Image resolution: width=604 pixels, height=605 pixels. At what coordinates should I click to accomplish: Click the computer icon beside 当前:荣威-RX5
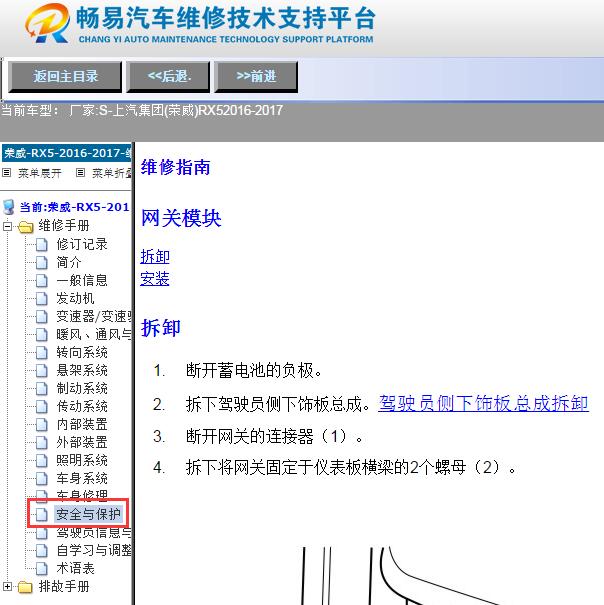(x=9, y=207)
